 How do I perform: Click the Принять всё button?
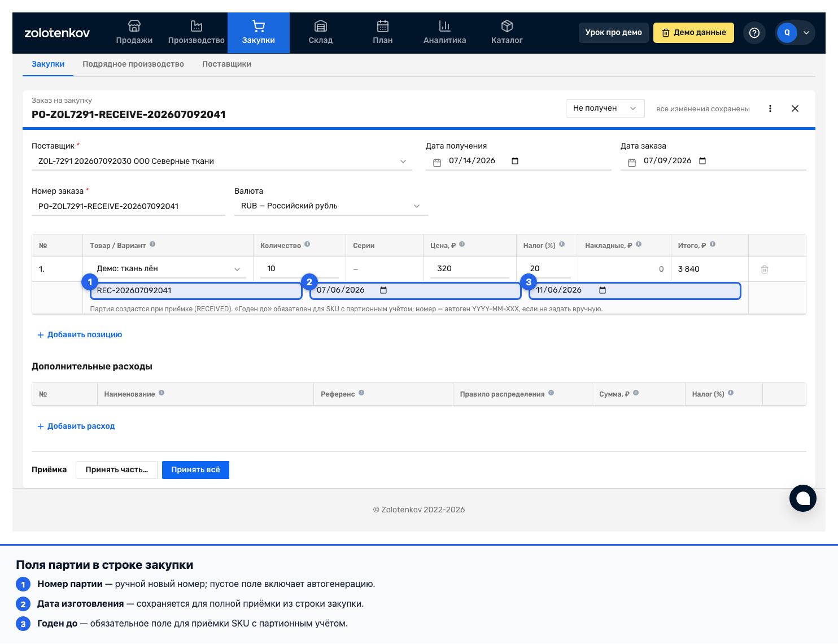pos(195,470)
